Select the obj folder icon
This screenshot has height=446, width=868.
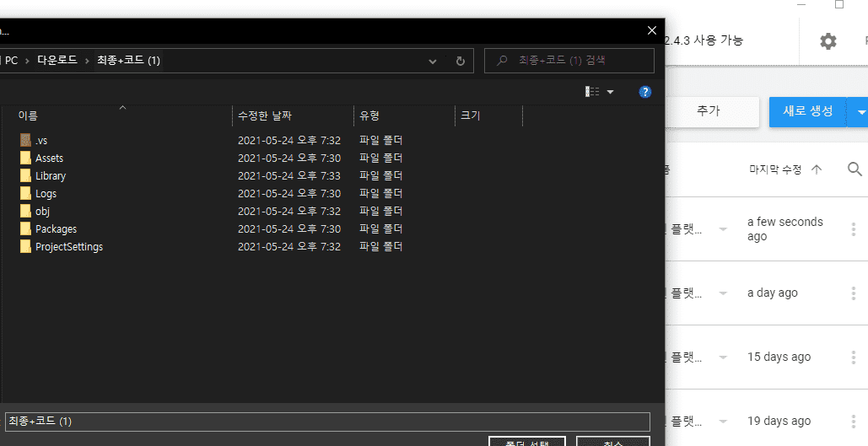(25, 211)
